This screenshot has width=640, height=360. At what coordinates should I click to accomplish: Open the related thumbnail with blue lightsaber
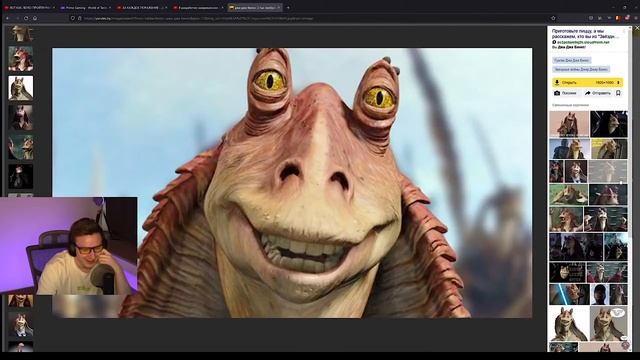coord(569,294)
